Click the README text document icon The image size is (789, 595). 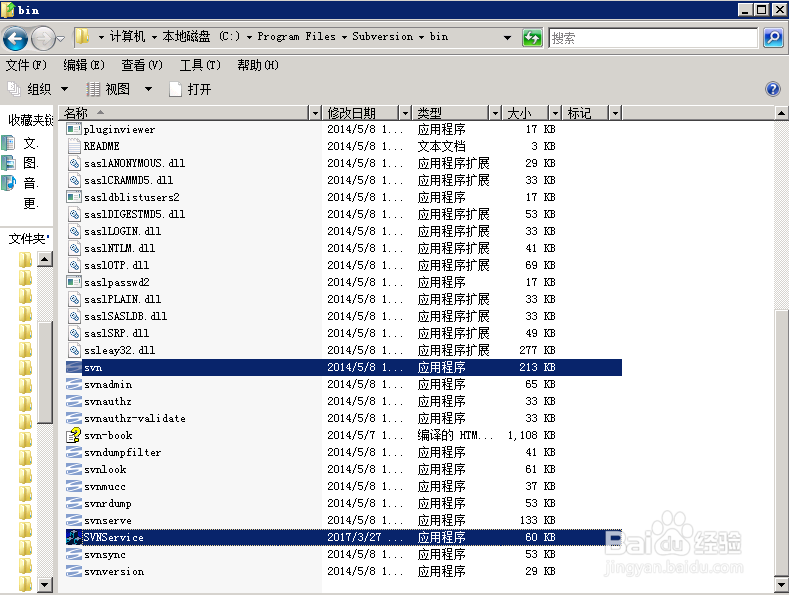tap(74, 146)
